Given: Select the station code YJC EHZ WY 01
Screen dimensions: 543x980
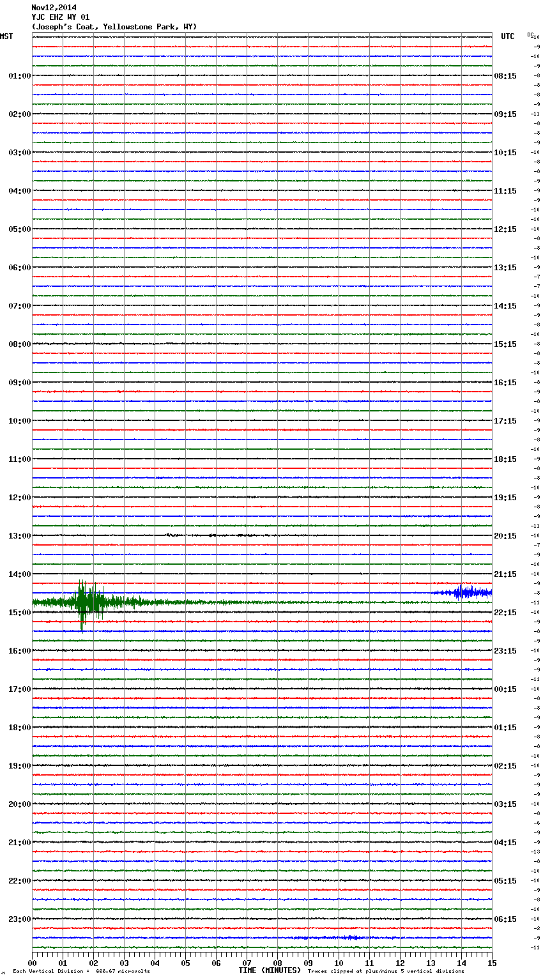Looking at the screenshot, I should pyautogui.click(x=61, y=17).
